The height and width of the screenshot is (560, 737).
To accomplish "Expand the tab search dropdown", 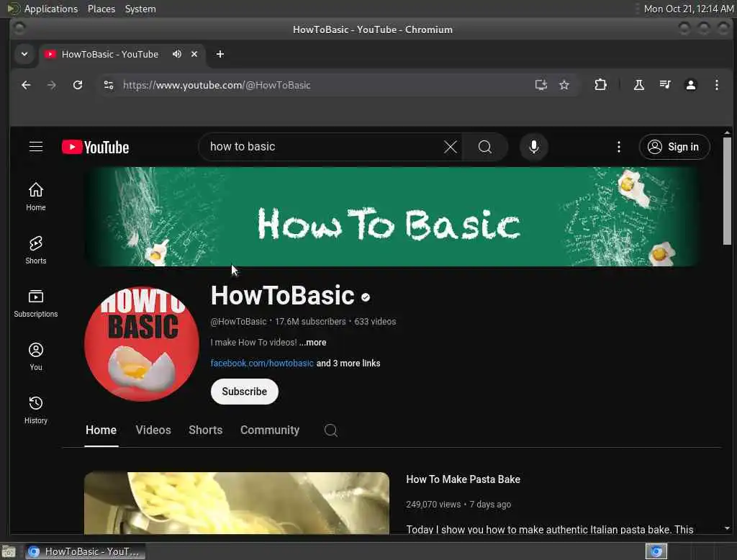I will tap(24, 54).
